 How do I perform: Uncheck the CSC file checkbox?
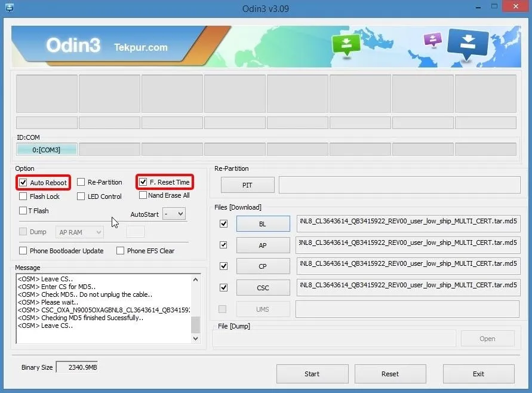[x=223, y=288]
